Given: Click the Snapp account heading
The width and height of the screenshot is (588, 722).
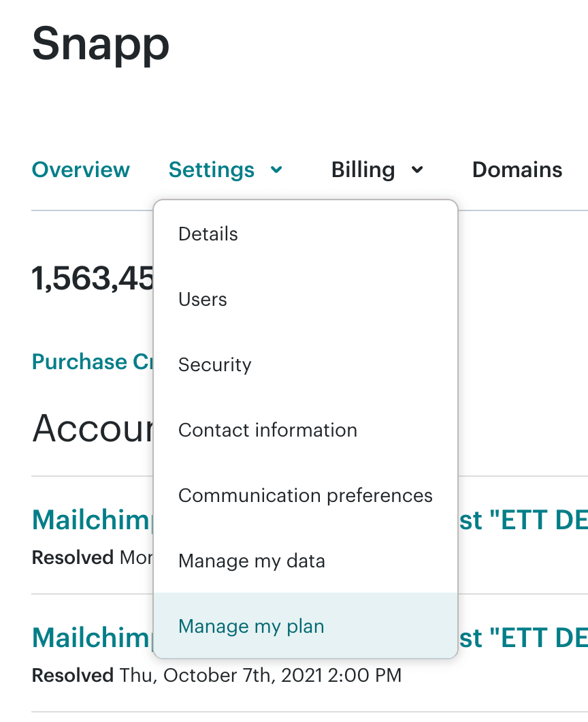Looking at the screenshot, I should coord(101,44).
